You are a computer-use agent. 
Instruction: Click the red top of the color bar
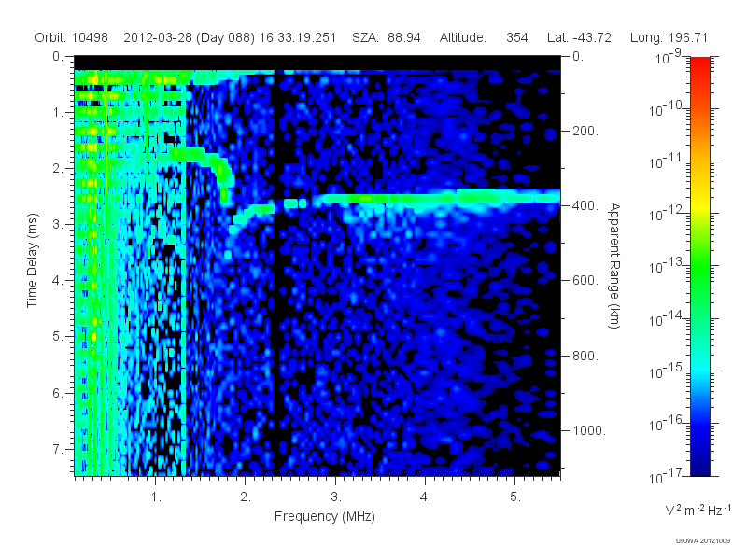[x=699, y=66]
